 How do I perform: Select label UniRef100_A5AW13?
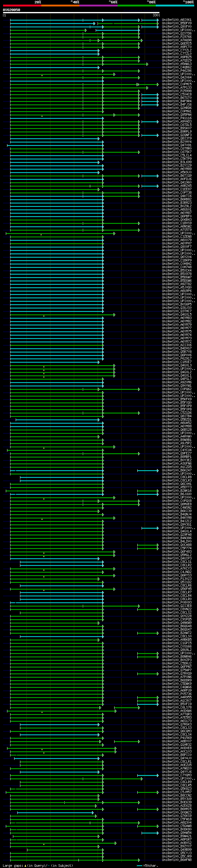[176, 64]
